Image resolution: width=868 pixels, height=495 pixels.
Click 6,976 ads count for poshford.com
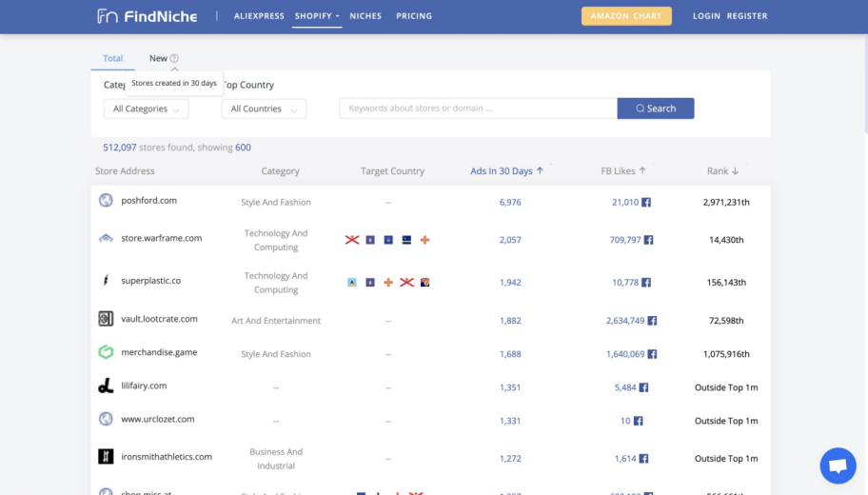click(510, 202)
